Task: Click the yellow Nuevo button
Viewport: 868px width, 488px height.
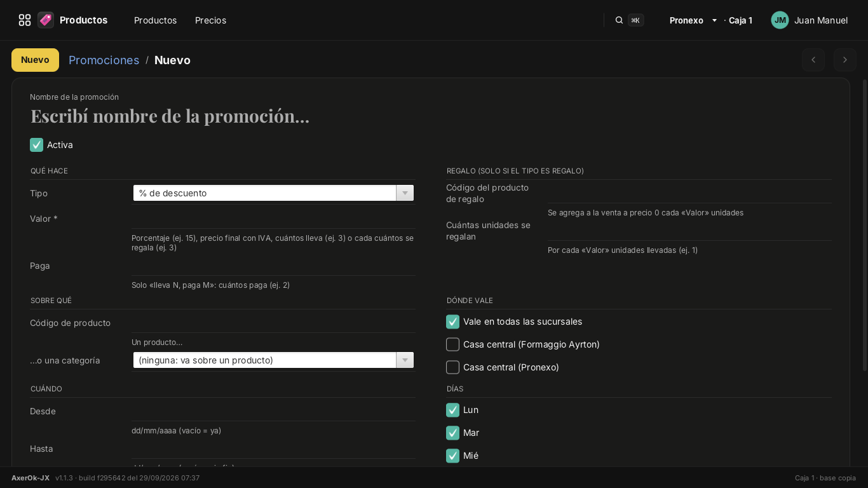Action: [x=35, y=60]
